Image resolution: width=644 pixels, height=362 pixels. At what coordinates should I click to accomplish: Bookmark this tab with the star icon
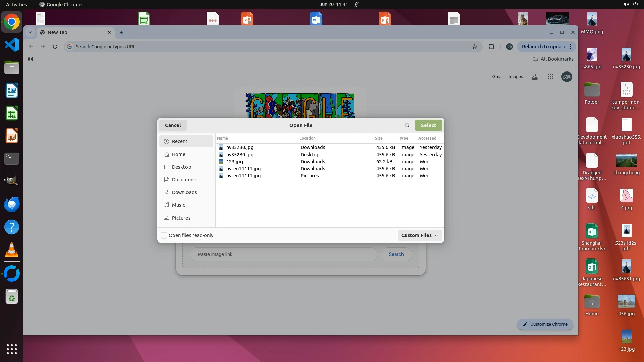coord(474,47)
